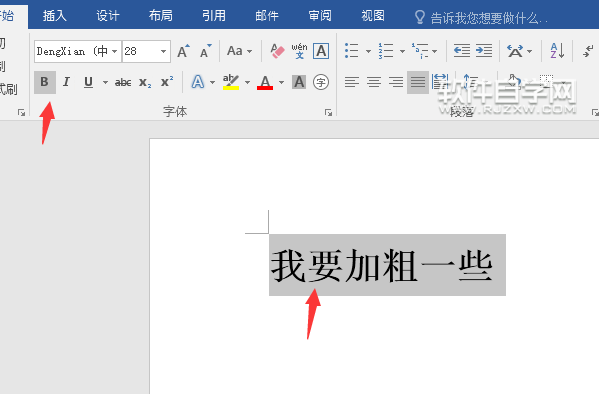The height and width of the screenshot is (394, 599).
Task: Decrease font size with shrink button
Action: coord(206,51)
